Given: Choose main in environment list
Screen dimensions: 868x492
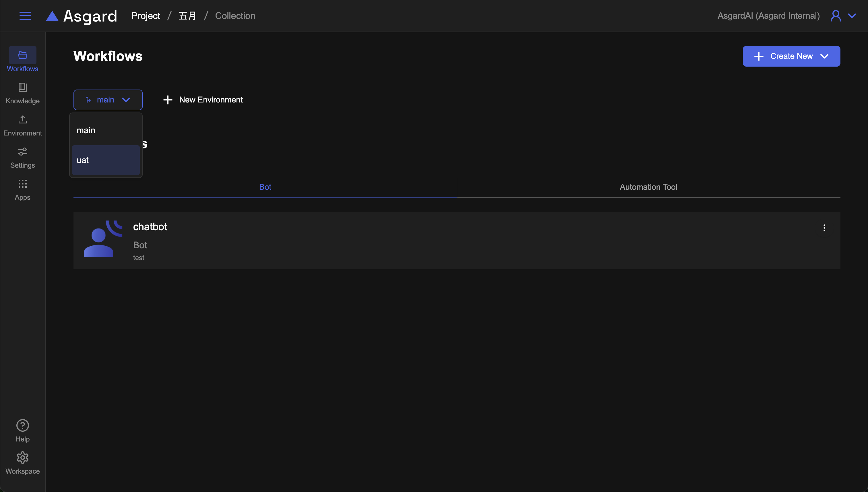Looking at the screenshot, I should click(106, 130).
